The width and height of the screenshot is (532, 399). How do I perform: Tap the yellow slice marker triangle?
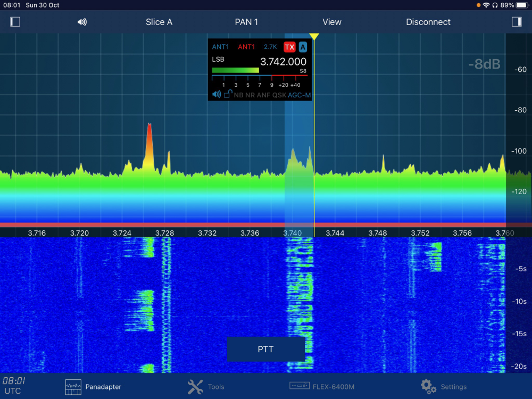click(314, 36)
